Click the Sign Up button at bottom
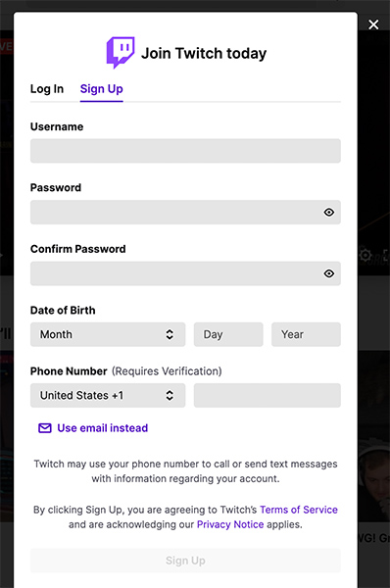Viewport: 390px width, 588px height. (x=185, y=561)
